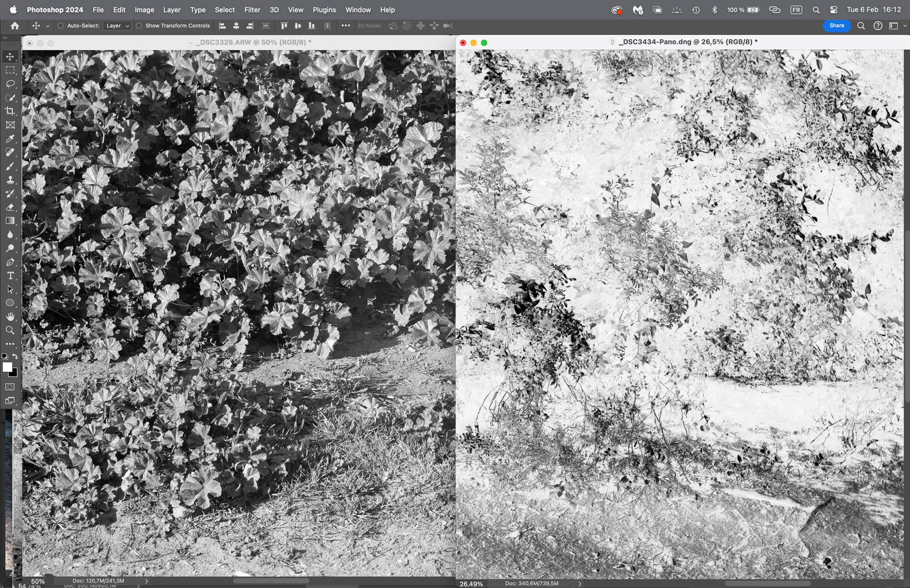Image resolution: width=910 pixels, height=588 pixels.
Task: Click zoom percentage field in DSC3329 window
Action: [x=37, y=581]
